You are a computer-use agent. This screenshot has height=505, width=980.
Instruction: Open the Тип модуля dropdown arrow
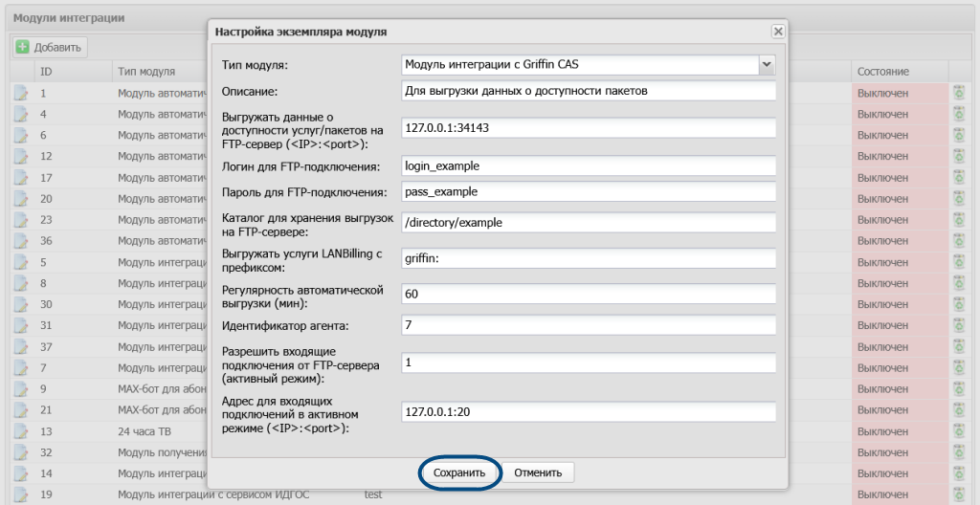(x=767, y=64)
